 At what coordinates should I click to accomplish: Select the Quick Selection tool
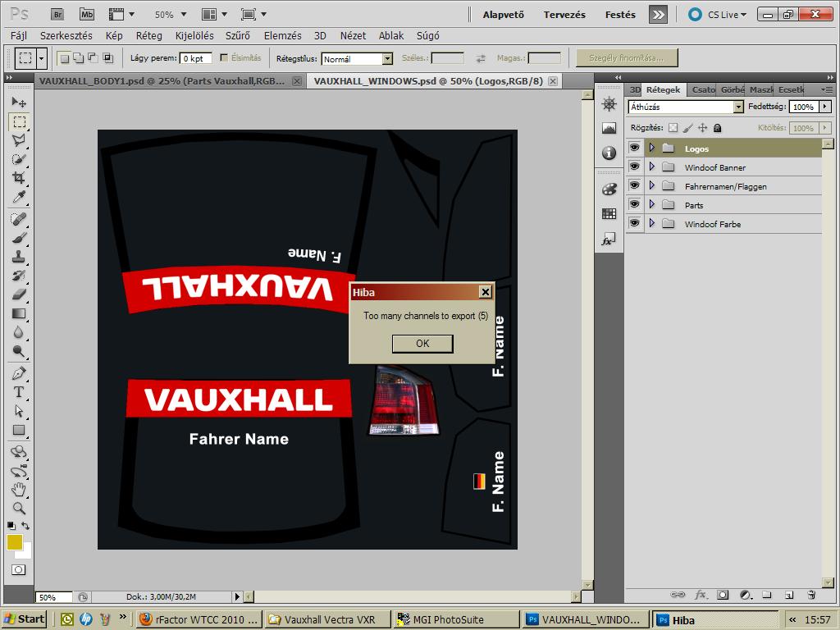click(19, 159)
